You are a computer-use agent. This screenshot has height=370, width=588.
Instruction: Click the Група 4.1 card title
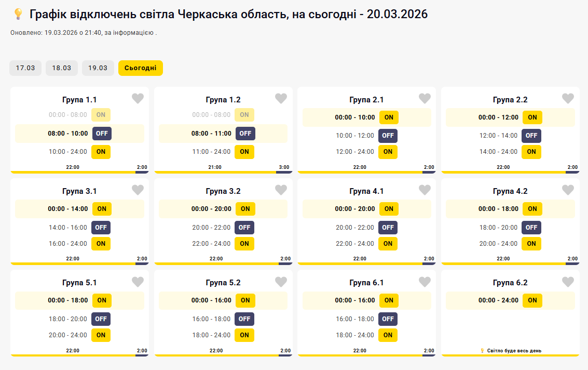click(366, 191)
